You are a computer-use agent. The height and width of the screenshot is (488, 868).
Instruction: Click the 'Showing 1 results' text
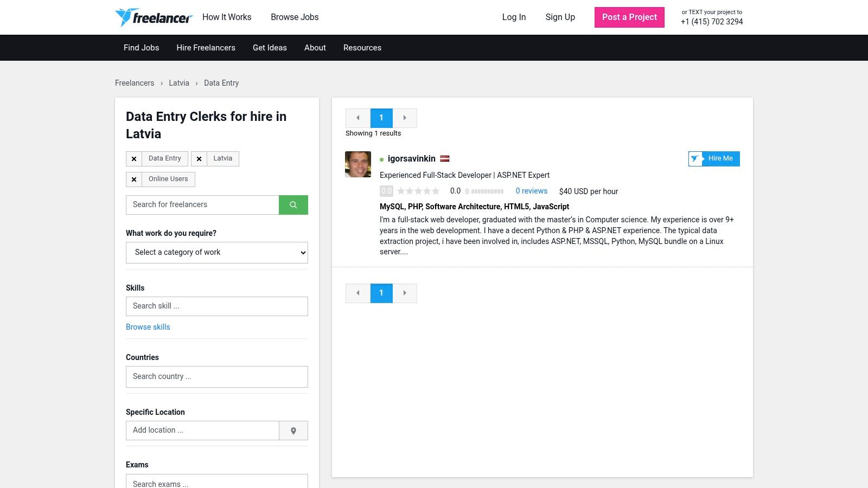[x=373, y=133]
